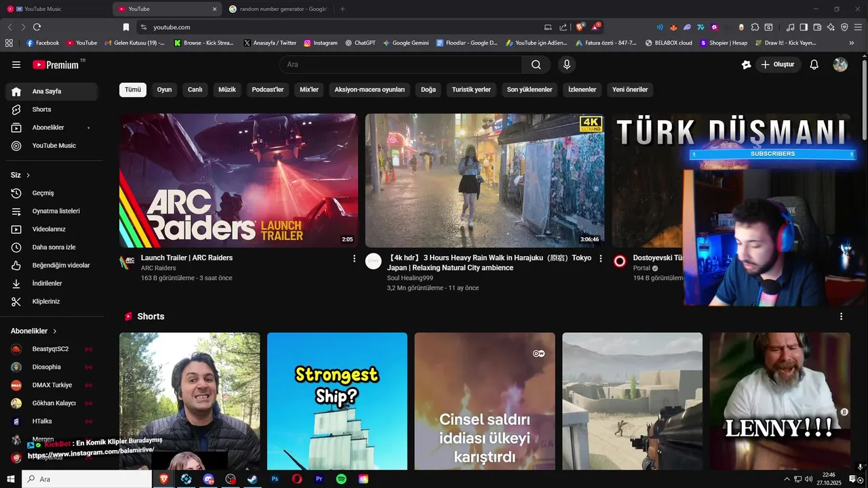
Task: Open the MetaMask fox extension
Action: click(x=673, y=27)
